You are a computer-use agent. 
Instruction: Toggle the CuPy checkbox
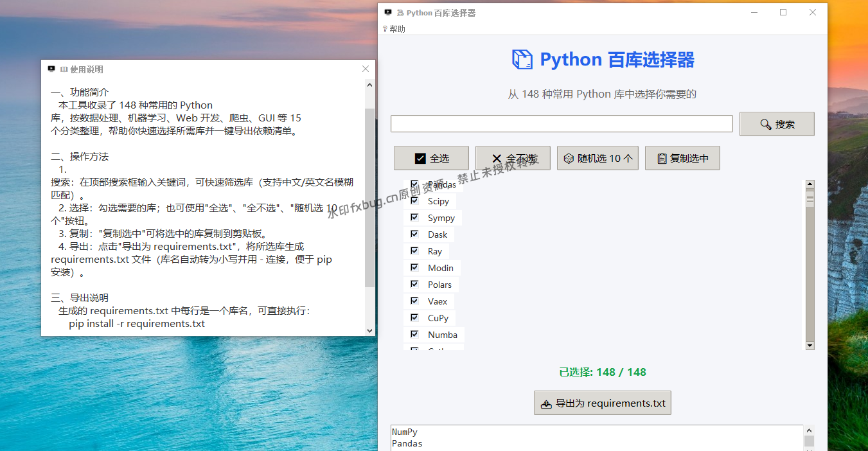click(414, 318)
